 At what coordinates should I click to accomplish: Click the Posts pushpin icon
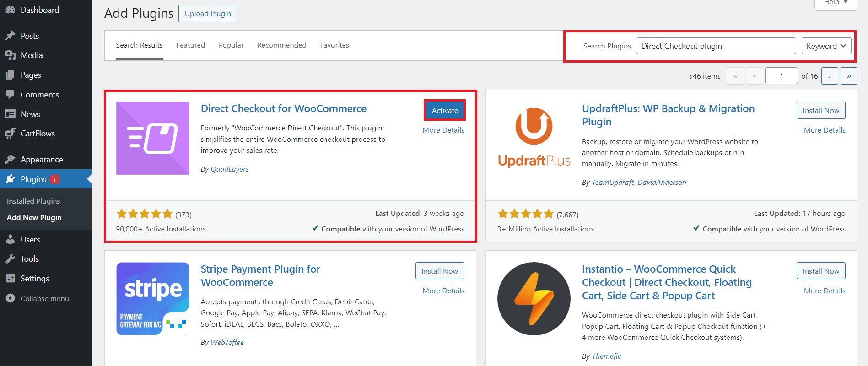tap(10, 36)
